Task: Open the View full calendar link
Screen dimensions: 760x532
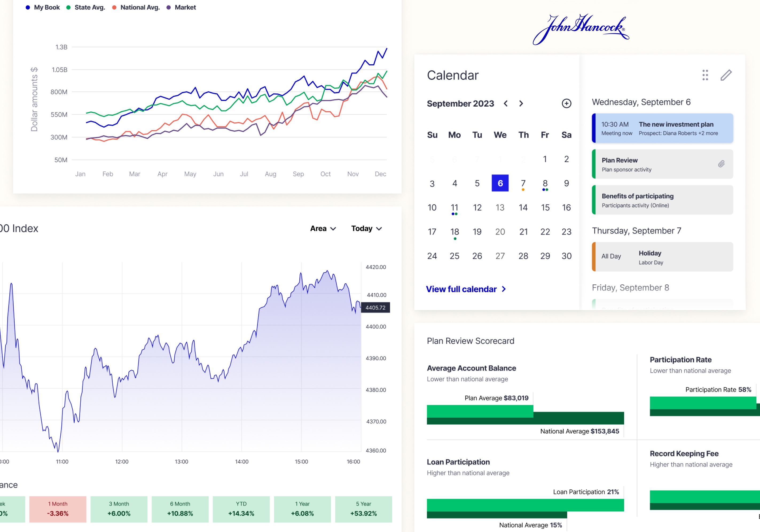Action: tap(461, 289)
